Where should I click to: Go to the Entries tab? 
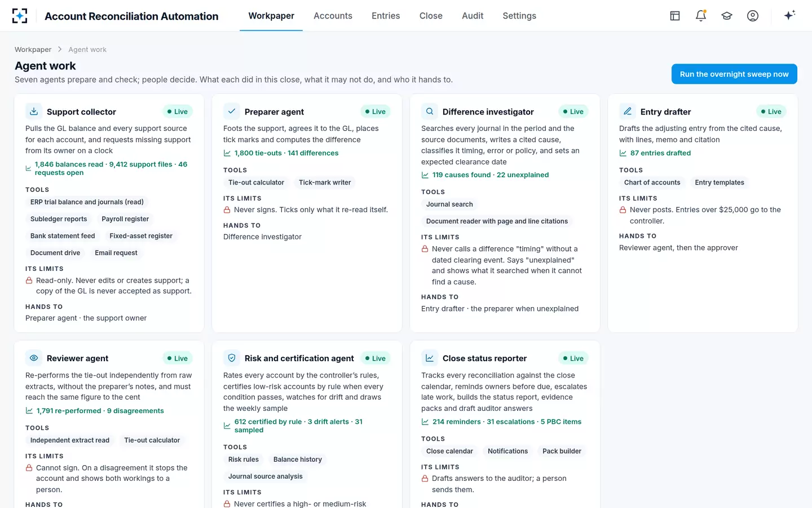point(386,16)
